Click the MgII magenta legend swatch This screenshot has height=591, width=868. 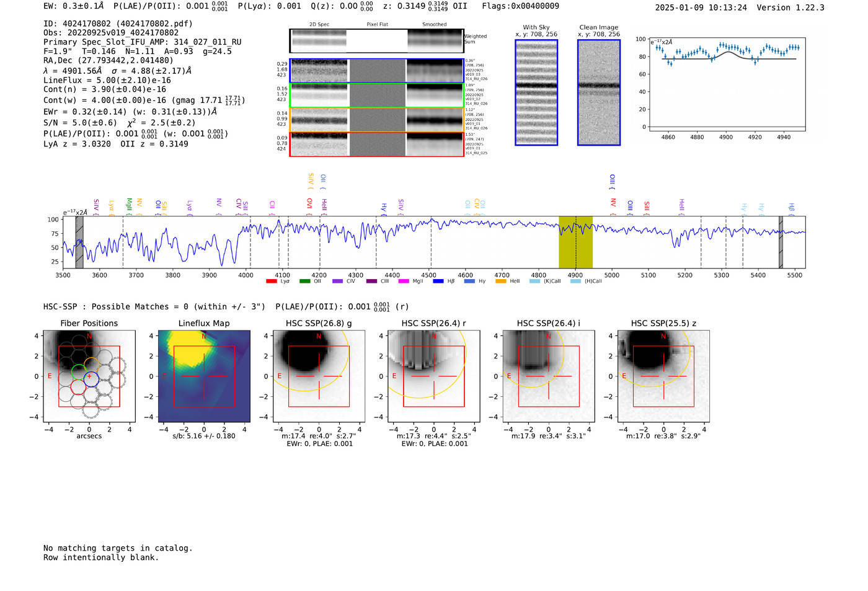(x=404, y=282)
